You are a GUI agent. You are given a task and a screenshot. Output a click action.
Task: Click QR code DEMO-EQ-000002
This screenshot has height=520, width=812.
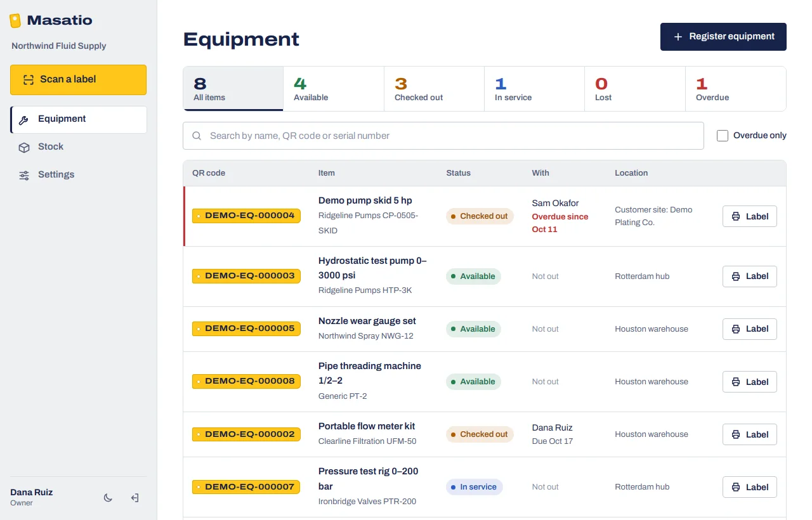coord(246,434)
